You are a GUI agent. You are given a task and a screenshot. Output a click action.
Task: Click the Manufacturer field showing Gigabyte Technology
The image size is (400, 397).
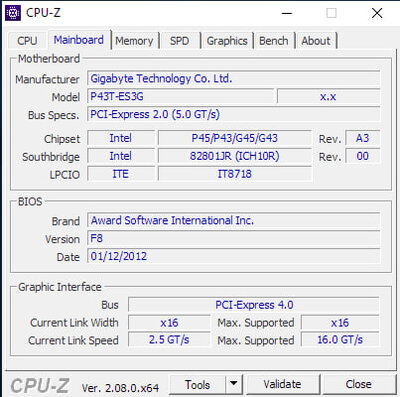pos(234,79)
